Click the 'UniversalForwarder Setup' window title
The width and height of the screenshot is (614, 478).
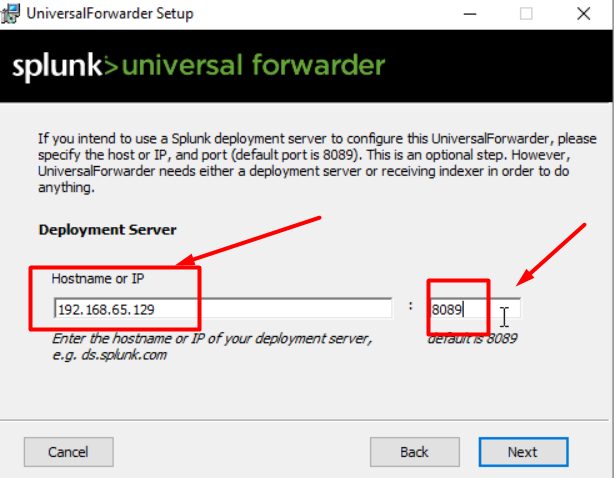[110, 14]
